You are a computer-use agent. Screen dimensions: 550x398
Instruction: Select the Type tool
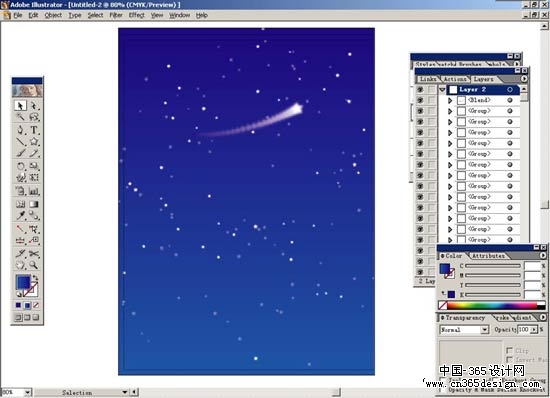(34, 130)
